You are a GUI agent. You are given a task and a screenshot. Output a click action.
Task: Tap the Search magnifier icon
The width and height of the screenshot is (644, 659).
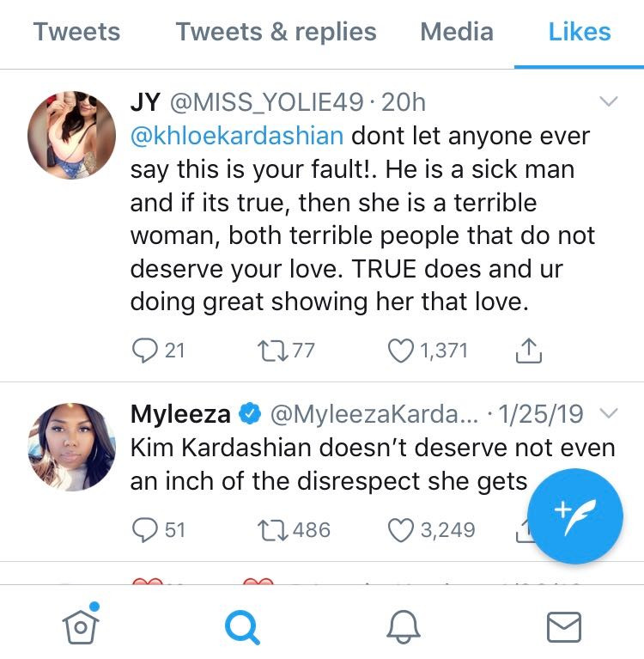click(x=241, y=625)
